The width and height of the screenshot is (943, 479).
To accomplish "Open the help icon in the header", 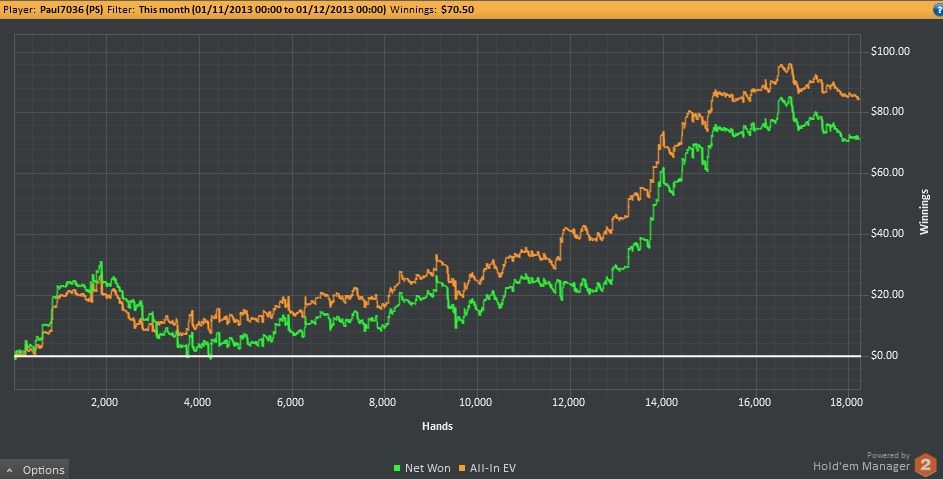I will pyautogui.click(x=939, y=10).
